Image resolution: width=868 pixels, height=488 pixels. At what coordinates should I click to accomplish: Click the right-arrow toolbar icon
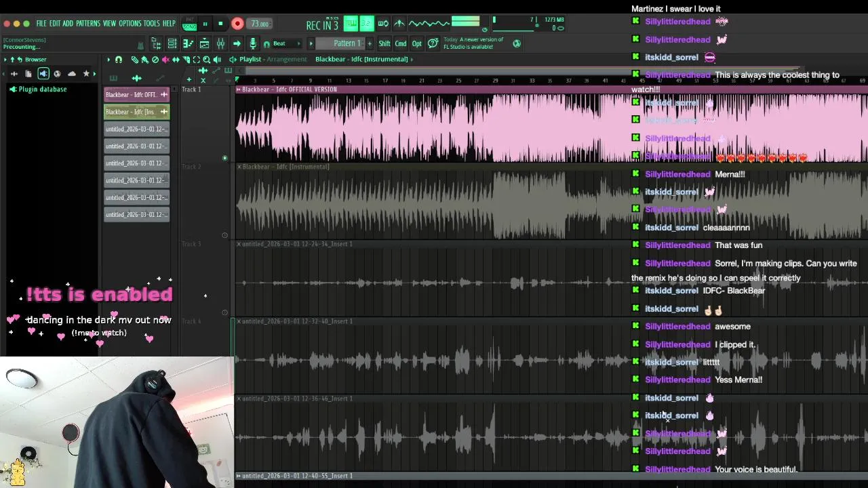[x=237, y=43]
